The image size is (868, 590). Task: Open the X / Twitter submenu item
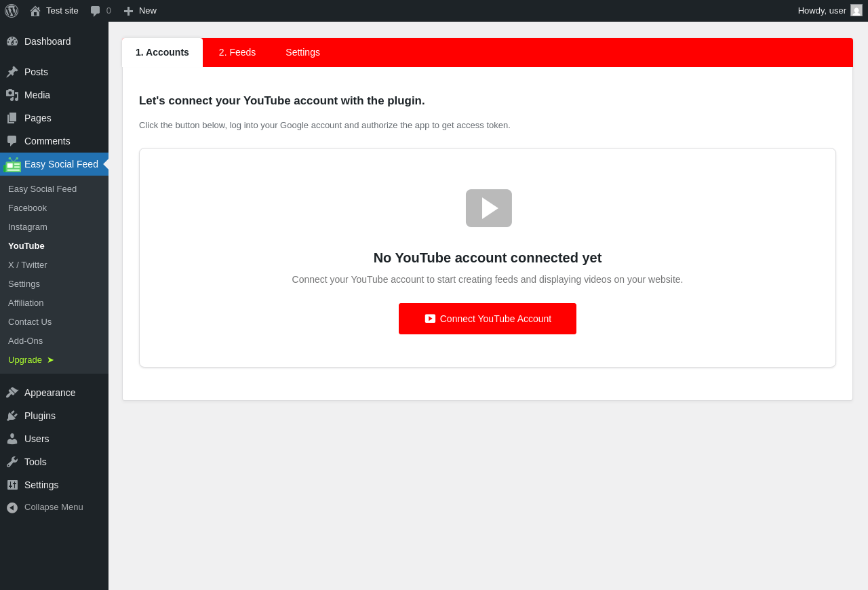tap(28, 265)
